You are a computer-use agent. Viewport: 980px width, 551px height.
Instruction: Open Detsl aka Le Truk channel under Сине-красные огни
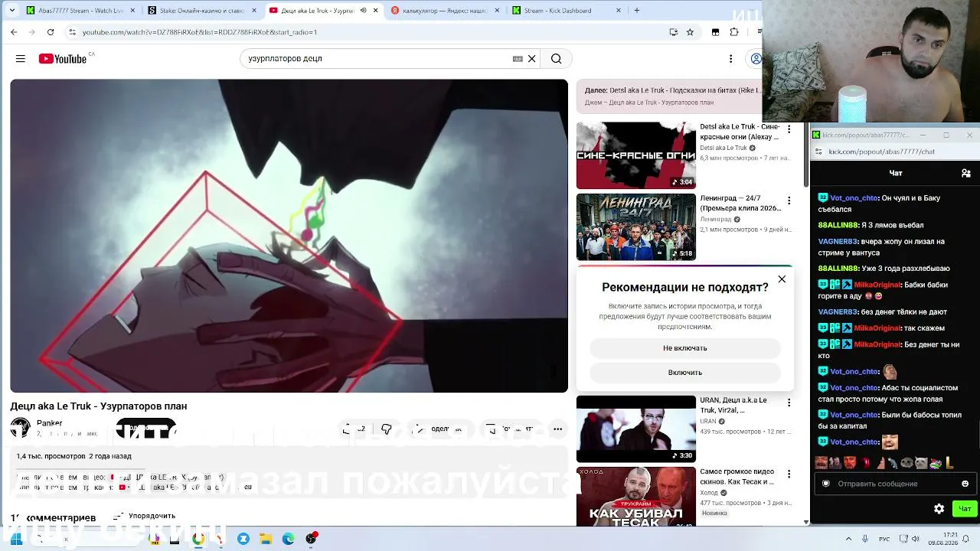tap(724, 148)
